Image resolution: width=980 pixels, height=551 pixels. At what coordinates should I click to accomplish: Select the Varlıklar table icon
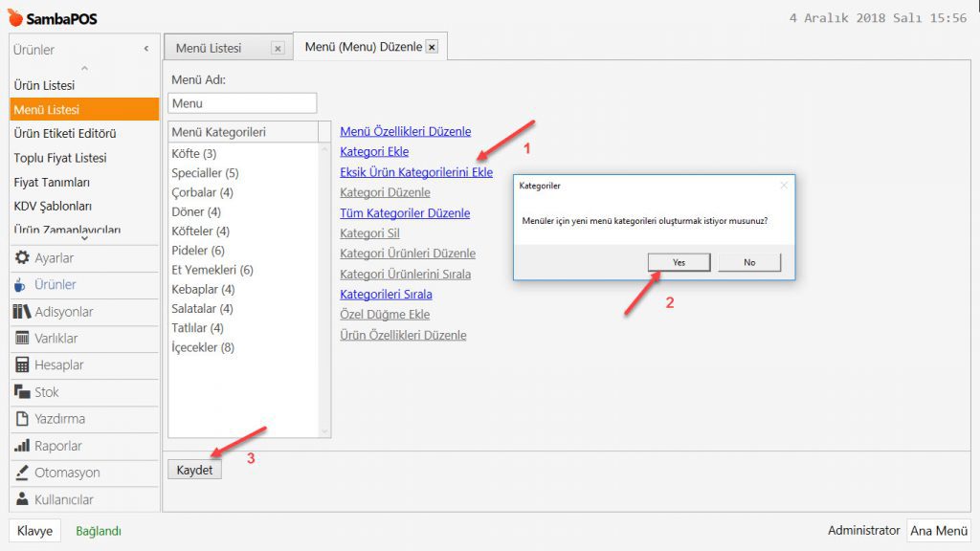pyautogui.click(x=22, y=339)
